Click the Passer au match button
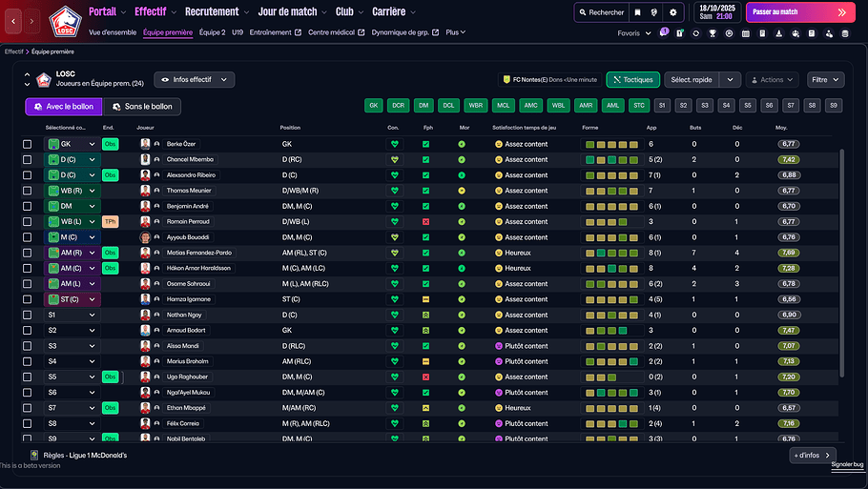868x489 pixels. click(x=800, y=12)
